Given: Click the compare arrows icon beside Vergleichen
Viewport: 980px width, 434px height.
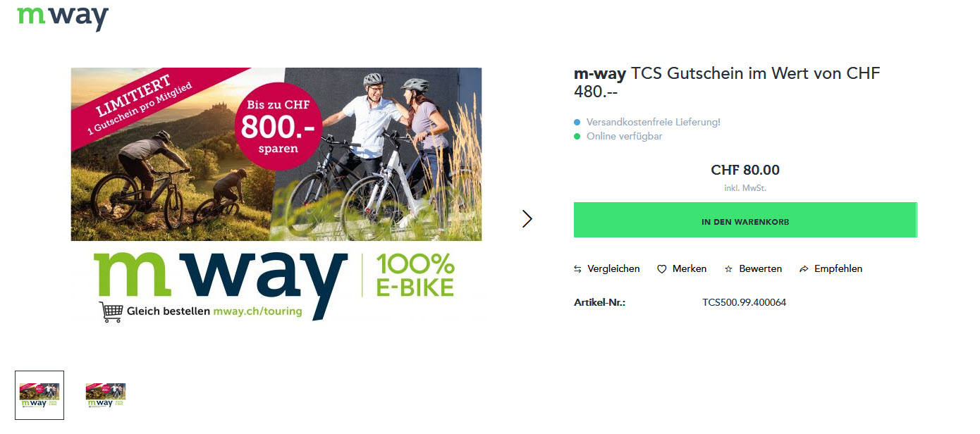Looking at the screenshot, I should click(x=577, y=269).
